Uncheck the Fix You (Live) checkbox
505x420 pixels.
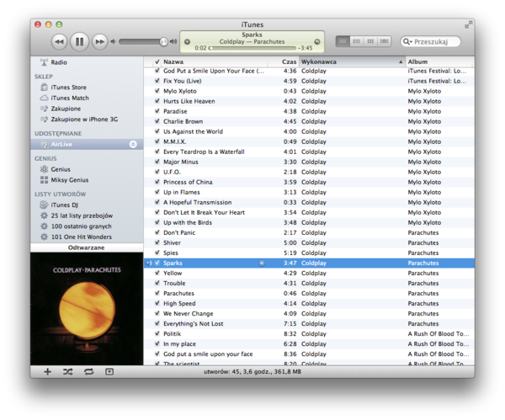click(157, 81)
